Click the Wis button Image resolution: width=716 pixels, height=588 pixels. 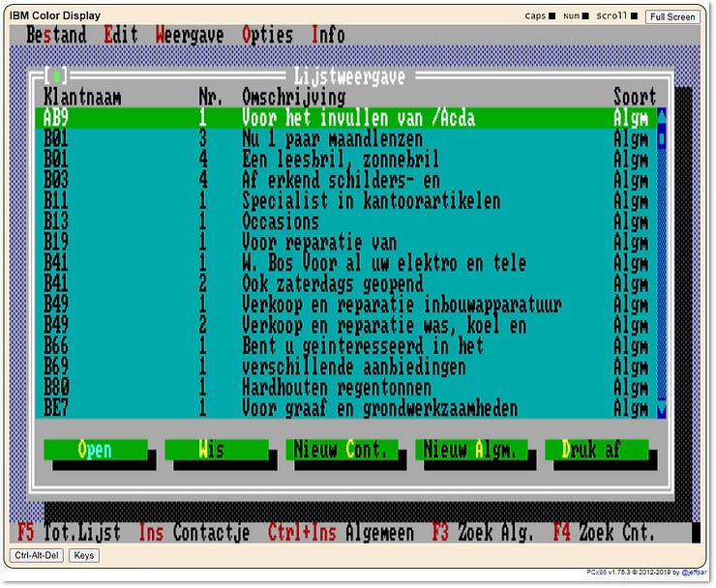217,450
